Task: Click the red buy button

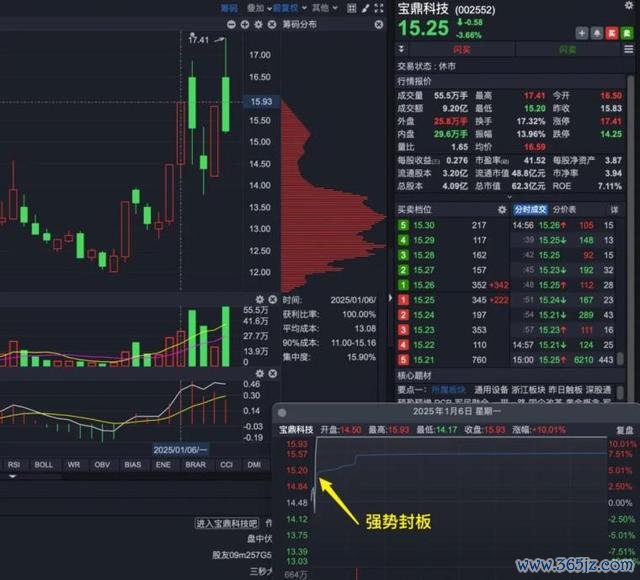Action: click(x=611, y=33)
